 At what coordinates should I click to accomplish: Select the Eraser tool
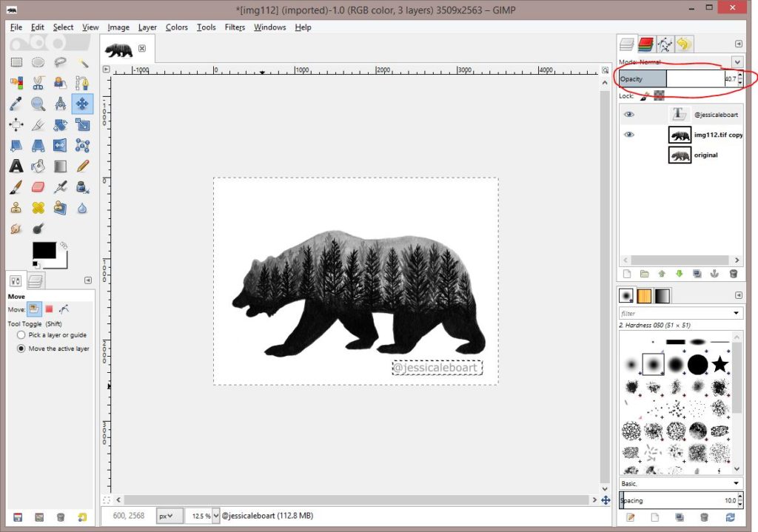tap(38, 187)
